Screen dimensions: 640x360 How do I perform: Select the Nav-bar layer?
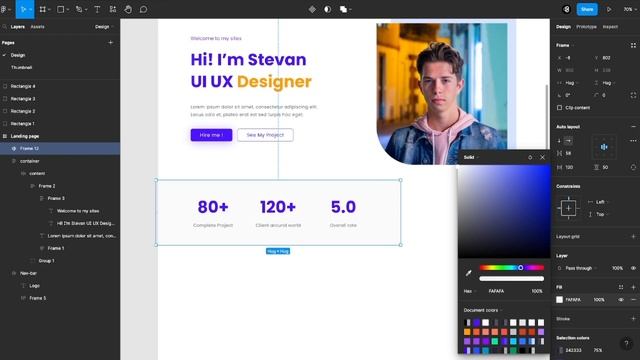[x=60, y=273]
